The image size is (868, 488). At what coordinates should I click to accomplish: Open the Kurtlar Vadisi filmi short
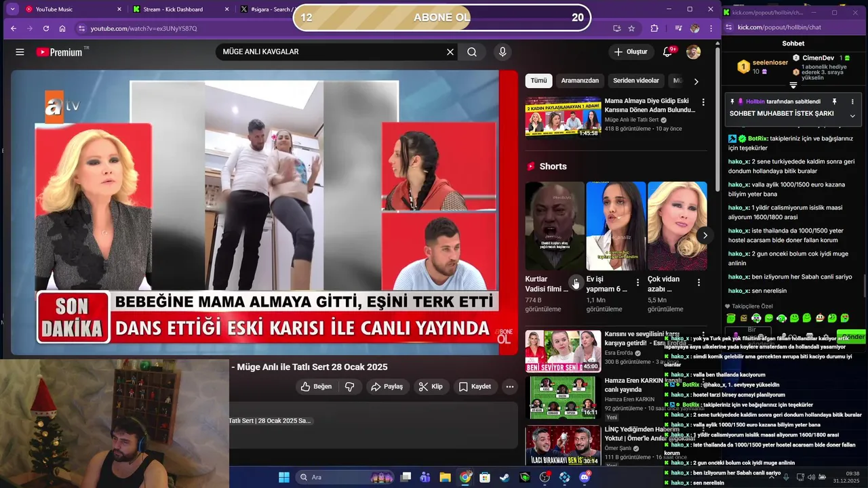555,226
